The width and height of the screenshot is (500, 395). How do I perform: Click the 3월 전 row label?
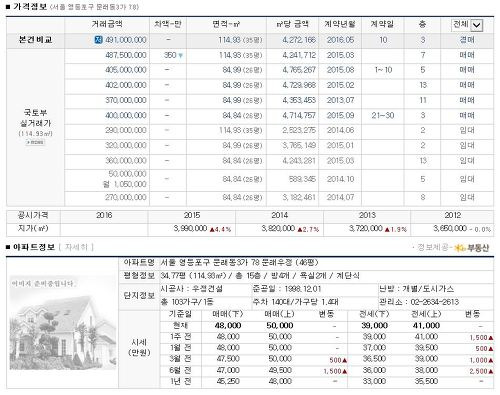click(180, 359)
